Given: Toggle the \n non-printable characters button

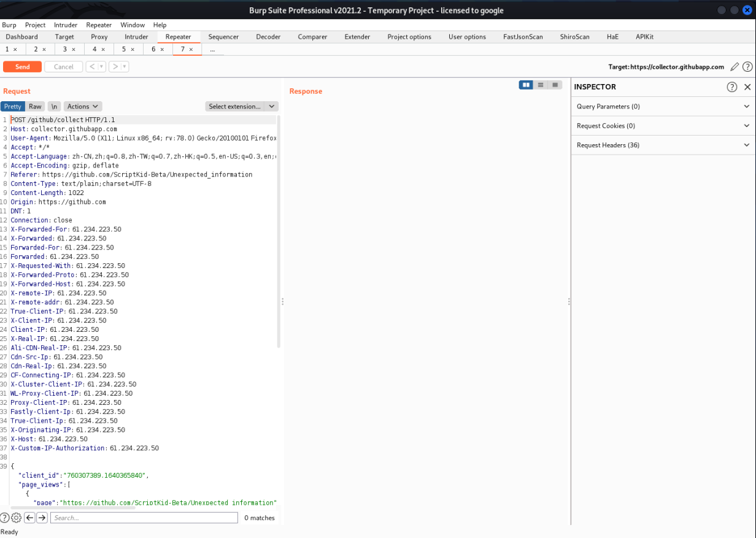Looking at the screenshot, I should (55, 106).
